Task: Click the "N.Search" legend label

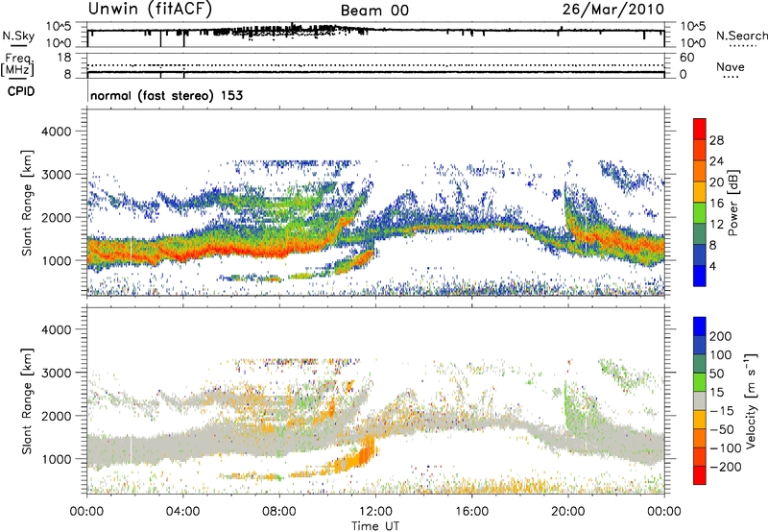Action: (741, 36)
